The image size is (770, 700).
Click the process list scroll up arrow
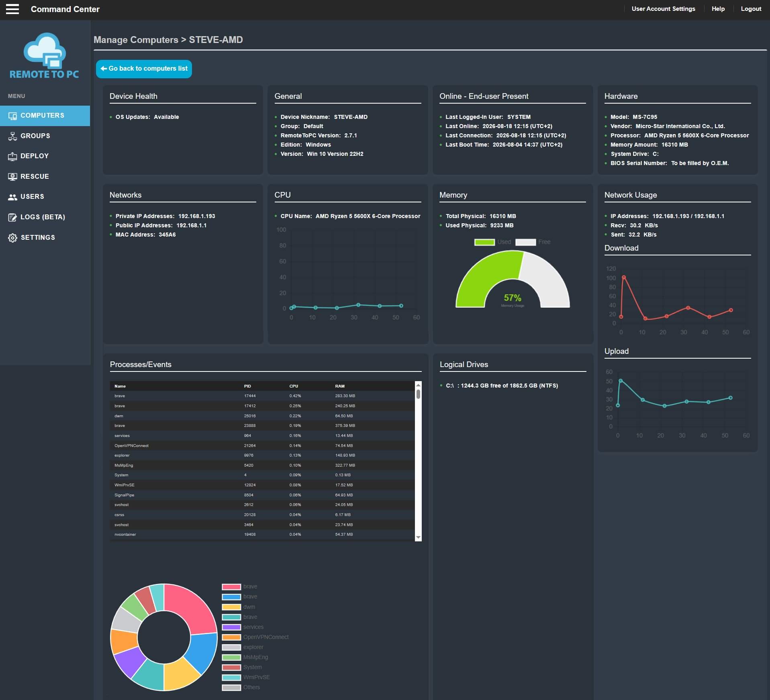pyautogui.click(x=418, y=385)
